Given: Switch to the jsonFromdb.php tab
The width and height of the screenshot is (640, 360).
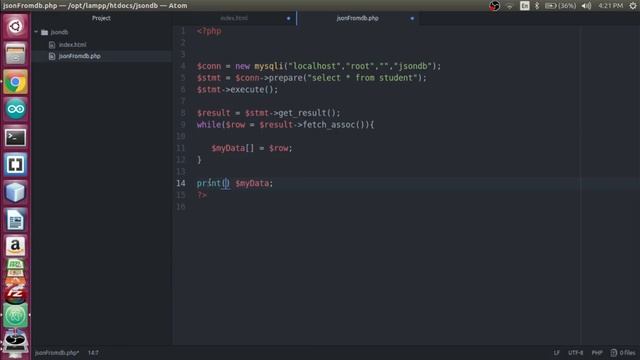Looking at the screenshot, I should click(358, 18).
